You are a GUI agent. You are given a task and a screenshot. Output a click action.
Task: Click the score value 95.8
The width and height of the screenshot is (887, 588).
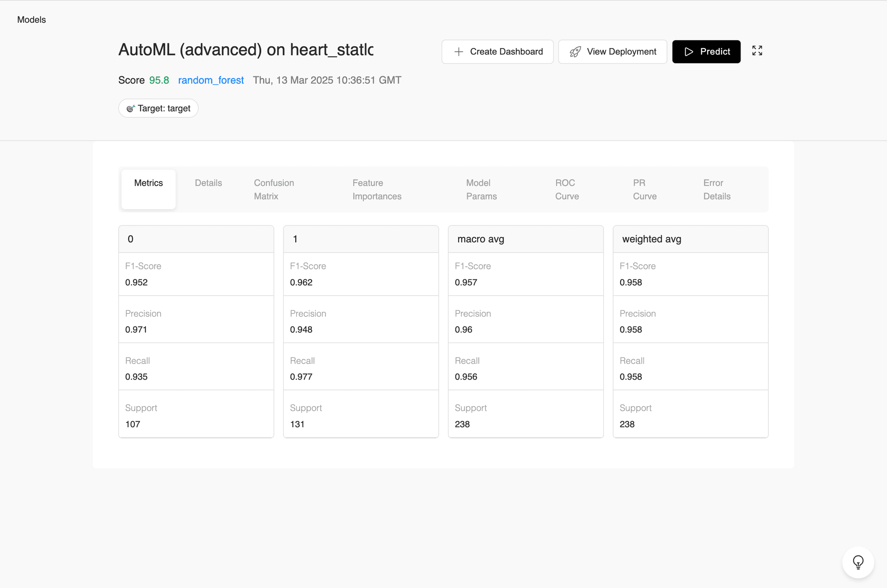pos(159,80)
